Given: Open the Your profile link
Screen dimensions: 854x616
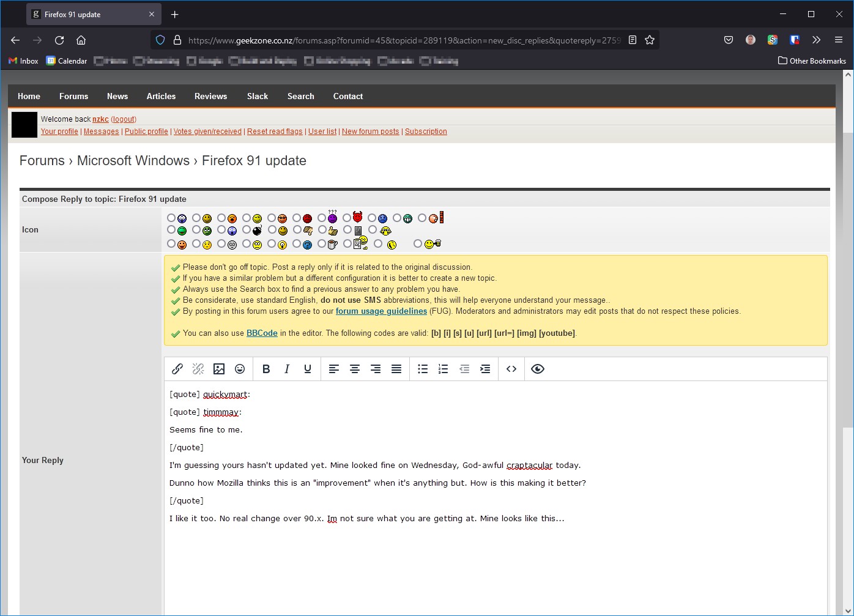Looking at the screenshot, I should 59,132.
